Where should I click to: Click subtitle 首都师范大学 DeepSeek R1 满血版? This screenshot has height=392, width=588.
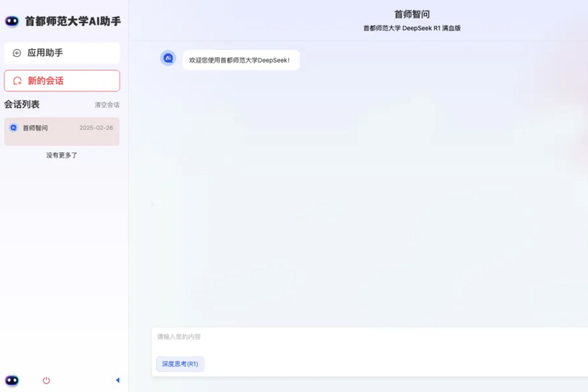tap(412, 28)
